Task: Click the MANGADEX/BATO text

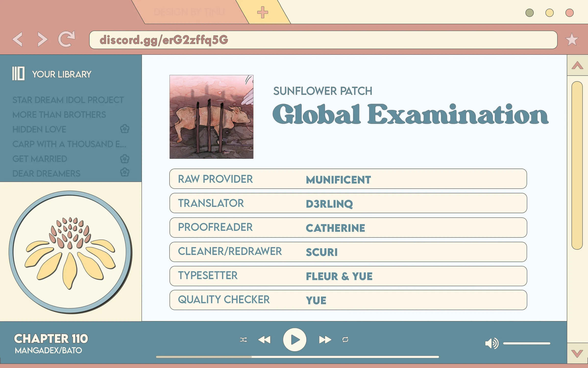Action: [48, 350]
